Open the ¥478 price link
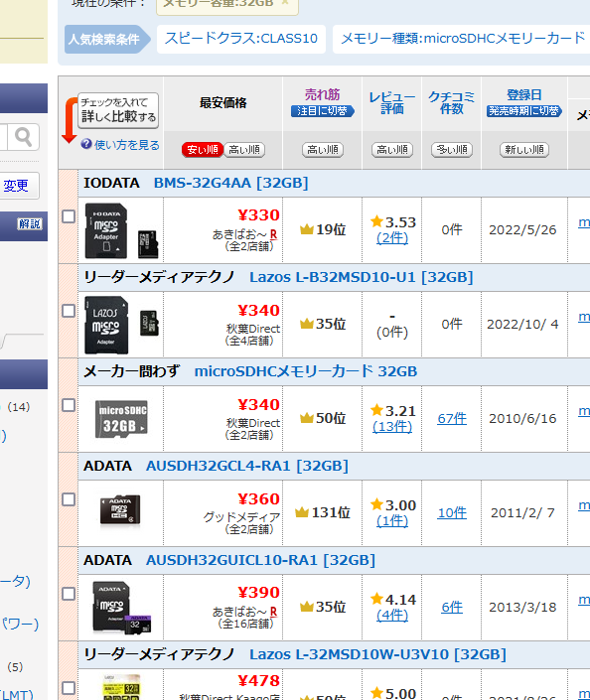The height and width of the screenshot is (700, 590). pyautogui.click(x=258, y=681)
